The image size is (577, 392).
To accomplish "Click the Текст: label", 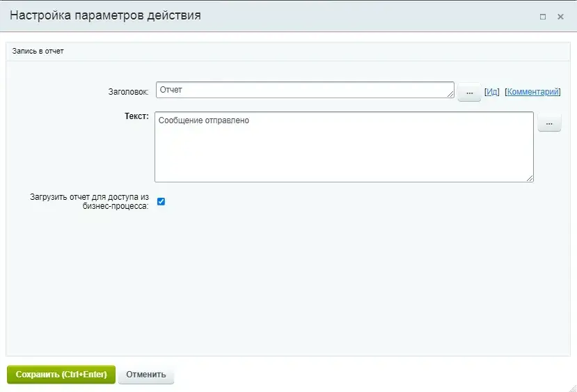I will tap(136, 116).
